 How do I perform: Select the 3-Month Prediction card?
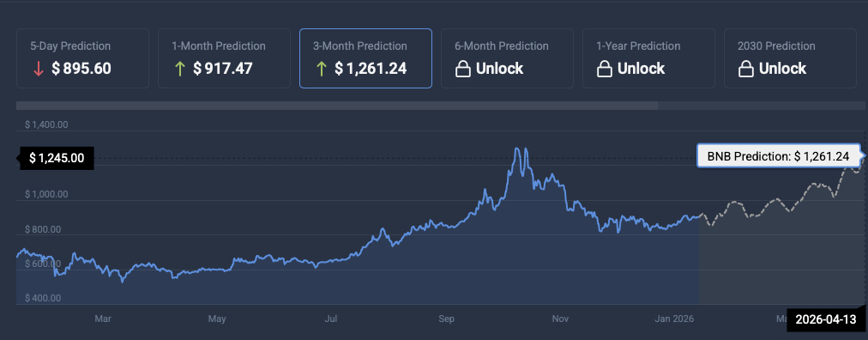click(365, 58)
